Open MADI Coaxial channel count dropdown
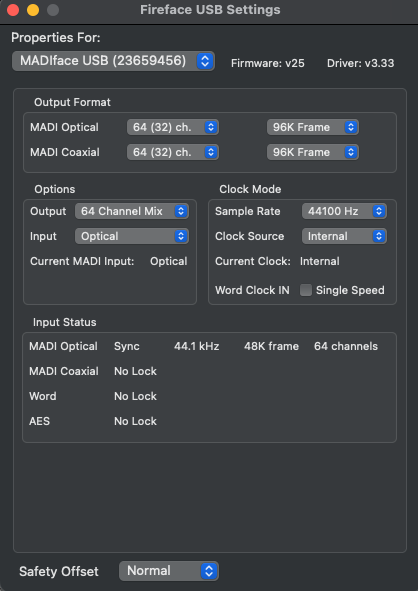 pos(173,152)
